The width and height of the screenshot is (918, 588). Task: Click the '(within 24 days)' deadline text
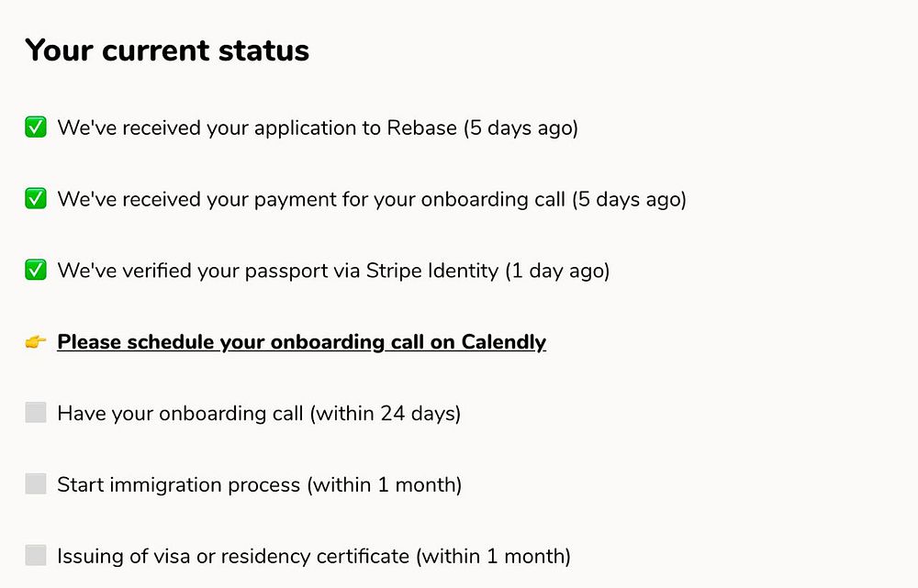[x=386, y=414]
